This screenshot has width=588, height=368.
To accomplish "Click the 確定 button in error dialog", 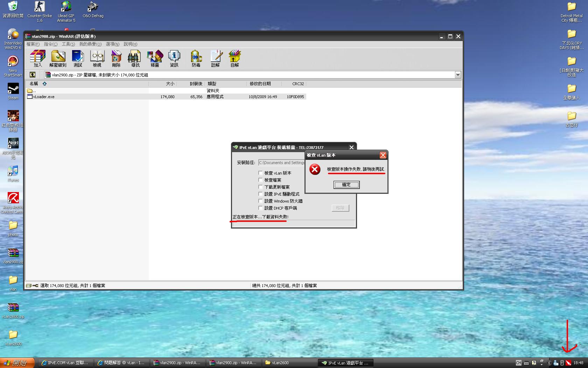I will coord(346,185).
